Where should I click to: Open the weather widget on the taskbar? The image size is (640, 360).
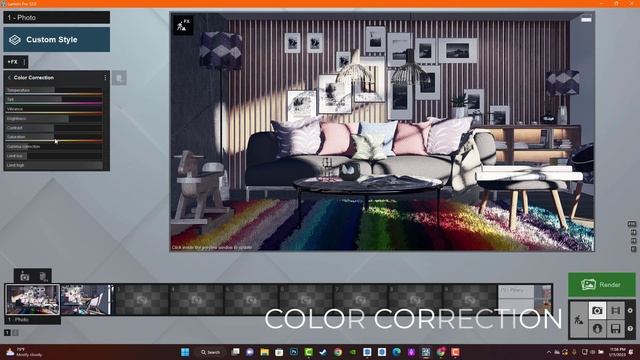pyautogui.click(x=24, y=352)
